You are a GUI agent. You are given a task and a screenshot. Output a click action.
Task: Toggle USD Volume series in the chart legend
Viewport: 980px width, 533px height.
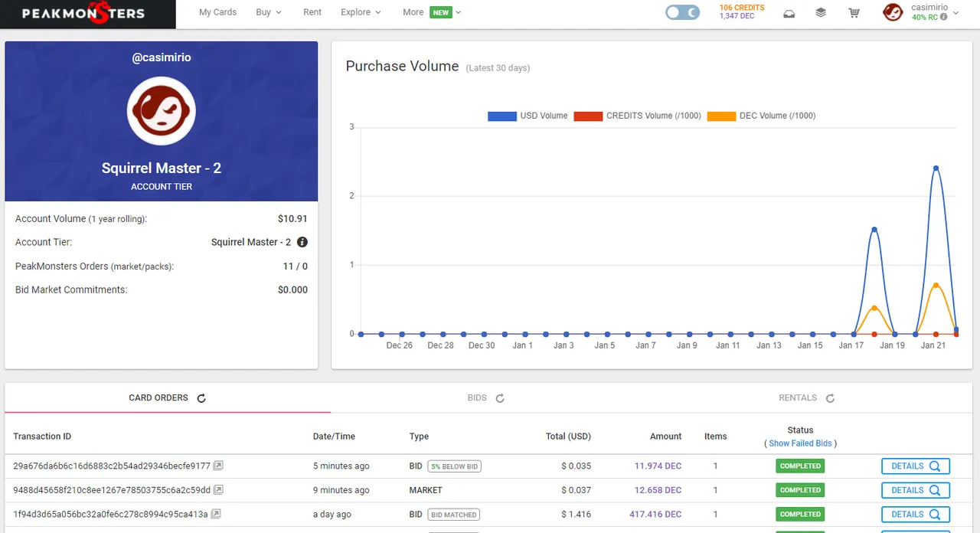point(528,116)
